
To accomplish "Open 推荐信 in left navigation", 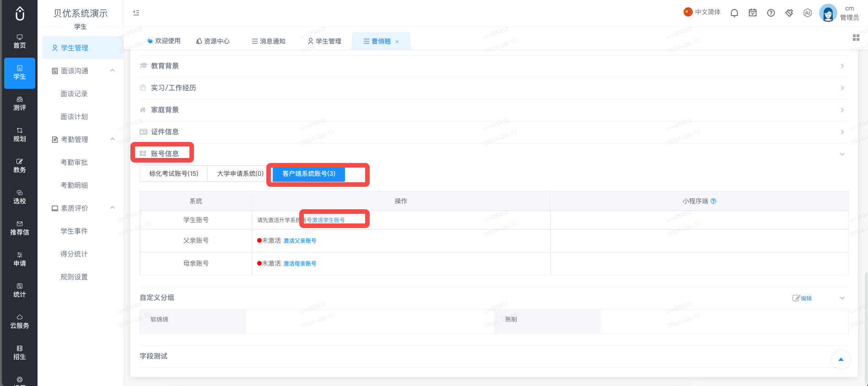I will [x=20, y=228].
